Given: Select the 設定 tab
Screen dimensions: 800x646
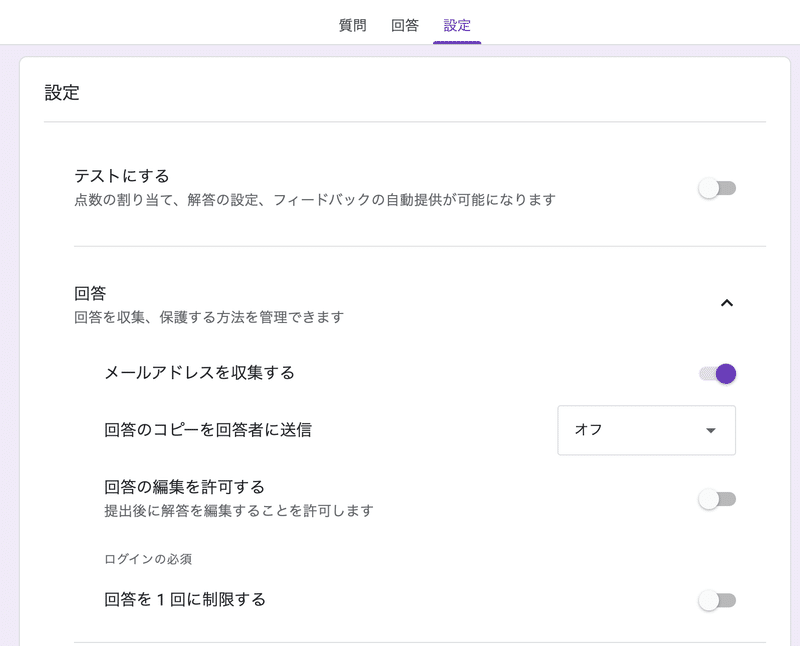Looking at the screenshot, I should pos(457,25).
